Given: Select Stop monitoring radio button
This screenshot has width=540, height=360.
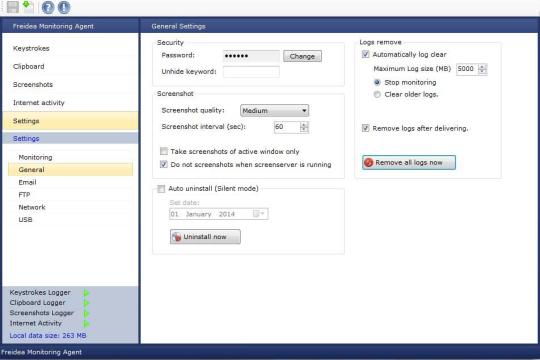Looking at the screenshot, I should (377, 82).
